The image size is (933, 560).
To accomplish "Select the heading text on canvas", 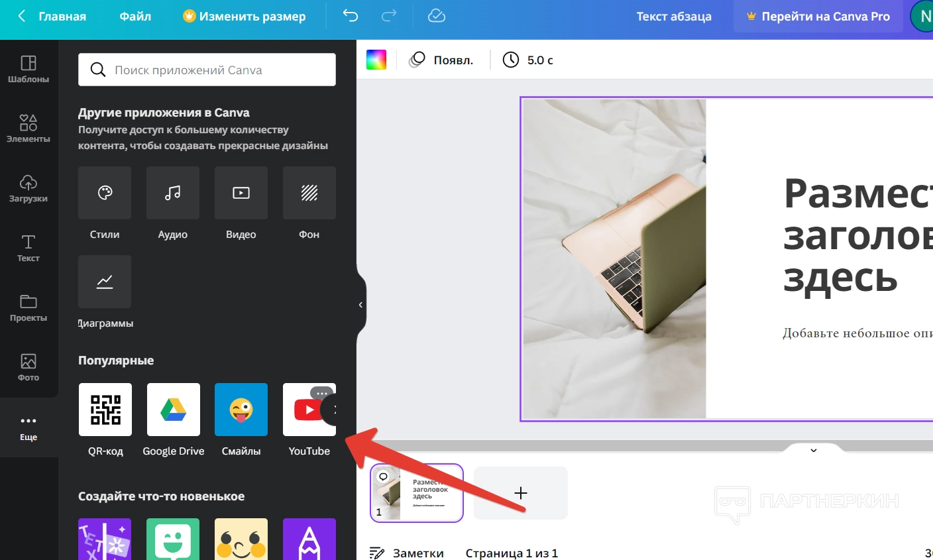I will click(x=858, y=235).
